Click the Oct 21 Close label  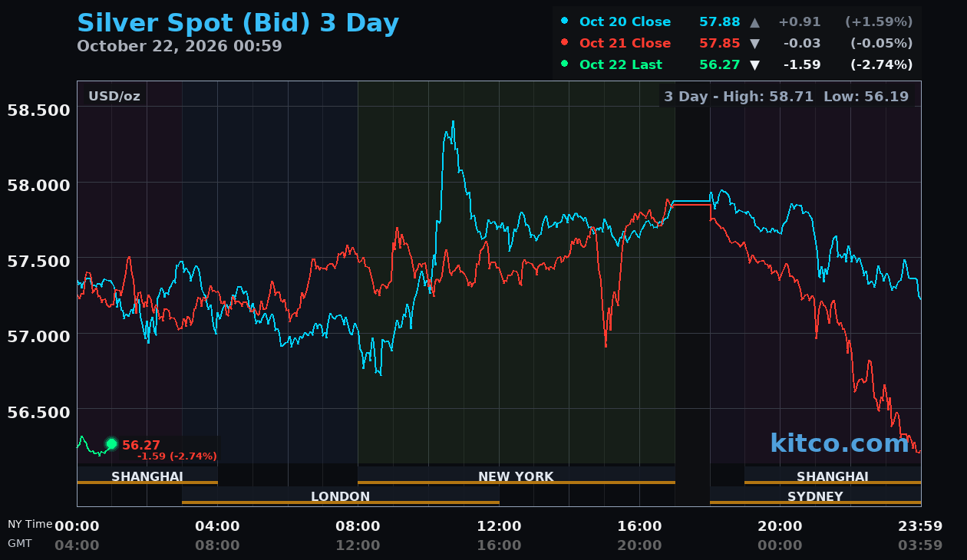click(625, 44)
